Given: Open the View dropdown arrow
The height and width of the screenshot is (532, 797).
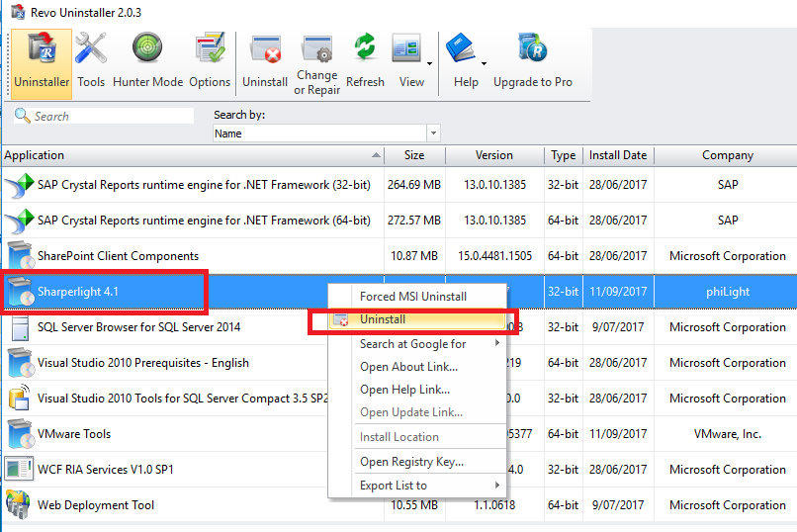Looking at the screenshot, I should (x=429, y=63).
